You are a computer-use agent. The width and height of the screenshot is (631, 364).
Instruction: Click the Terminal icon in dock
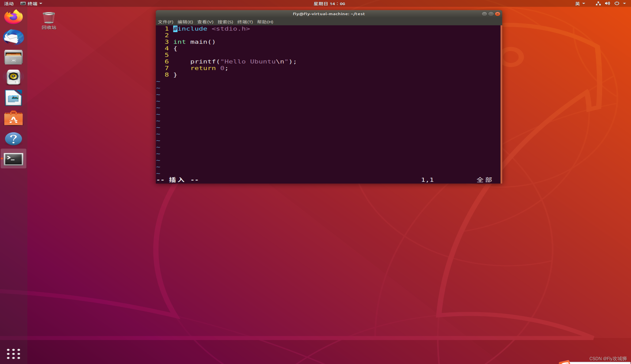pyautogui.click(x=13, y=159)
